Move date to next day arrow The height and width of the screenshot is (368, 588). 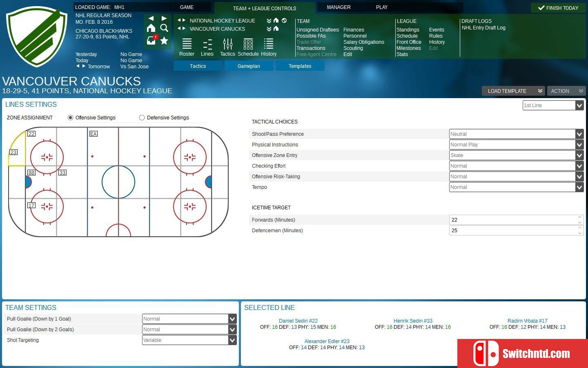click(x=84, y=66)
